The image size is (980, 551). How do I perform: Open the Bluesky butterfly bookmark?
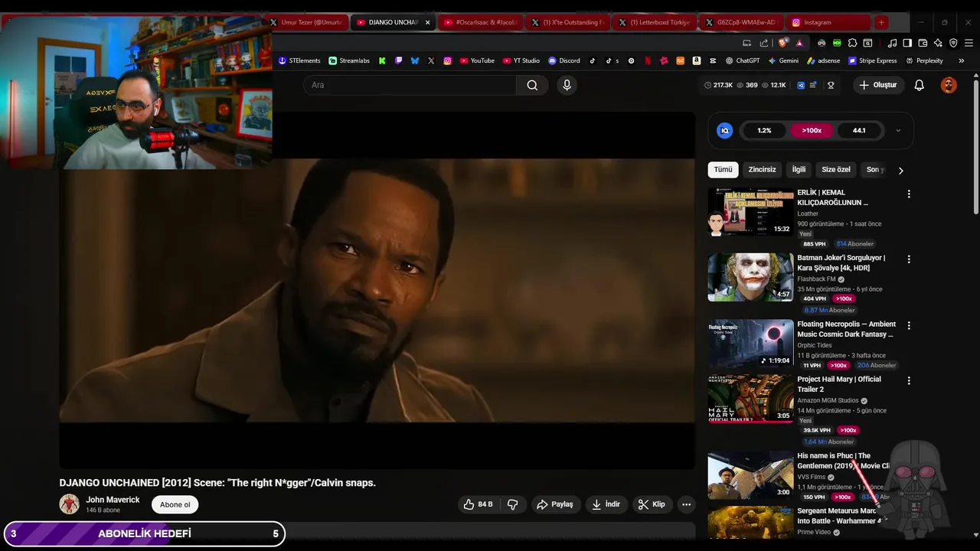coord(415,60)
